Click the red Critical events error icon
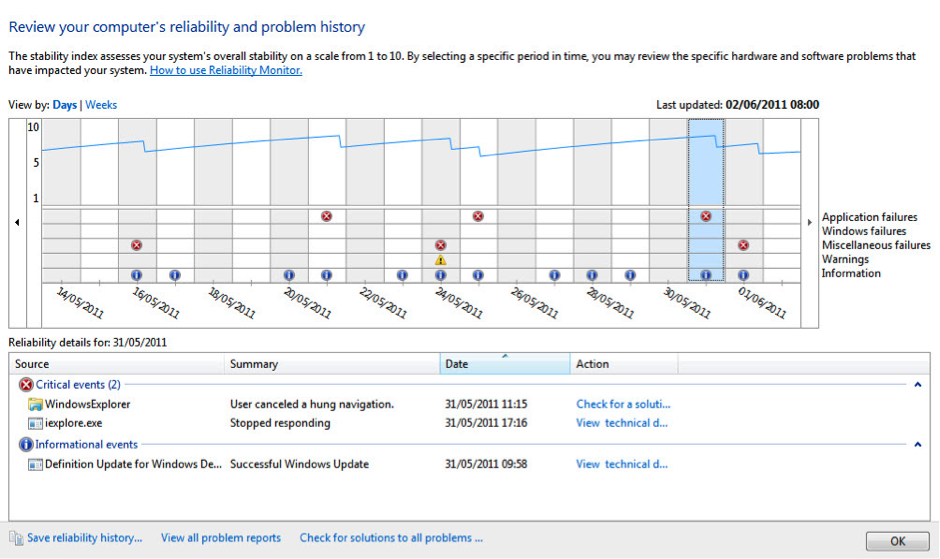 26,385
